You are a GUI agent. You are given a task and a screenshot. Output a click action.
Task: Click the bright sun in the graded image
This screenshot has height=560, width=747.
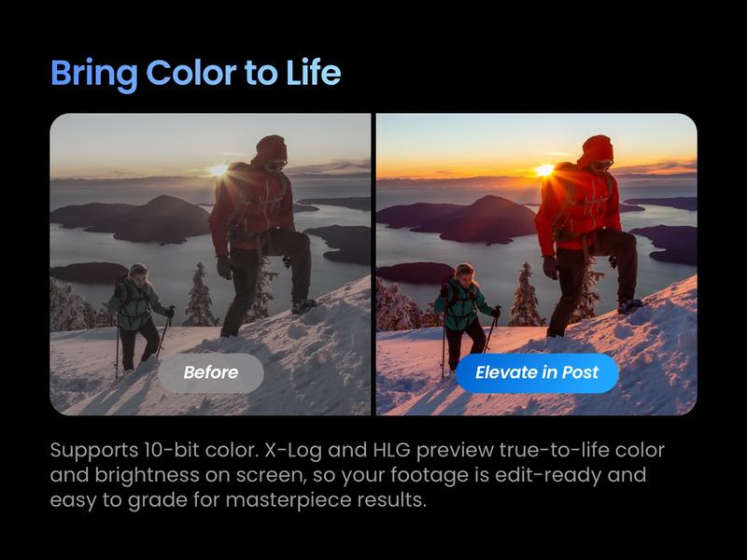[544, 170]
